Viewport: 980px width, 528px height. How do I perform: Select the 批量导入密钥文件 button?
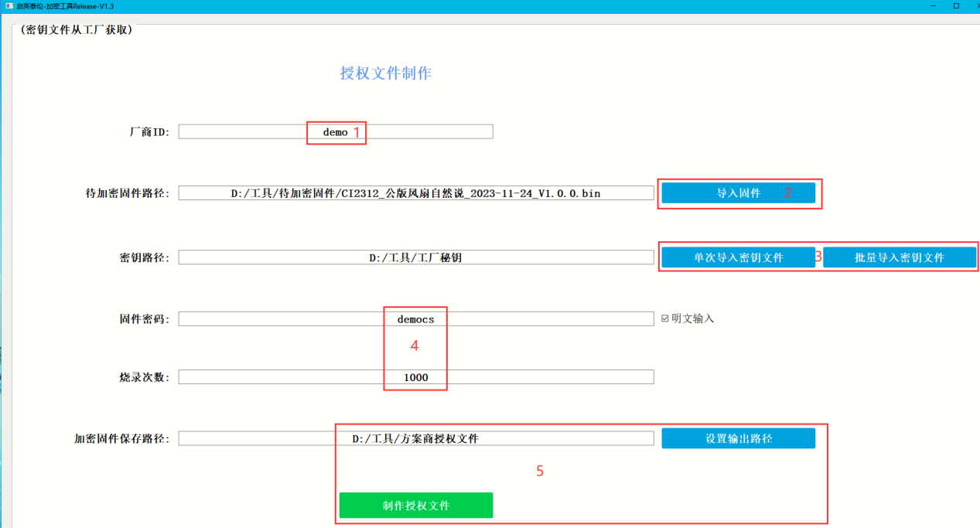[x=899, y=257]
